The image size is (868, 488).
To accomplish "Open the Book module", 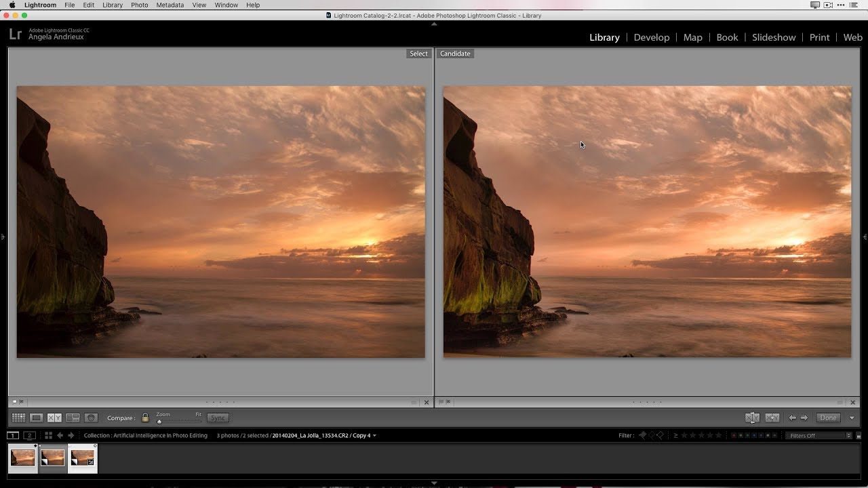I will click(727, 37).
